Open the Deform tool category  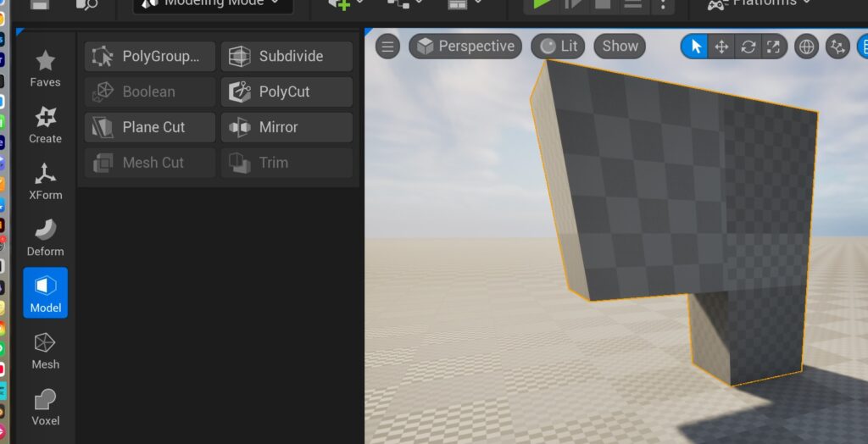click(45, 237)
